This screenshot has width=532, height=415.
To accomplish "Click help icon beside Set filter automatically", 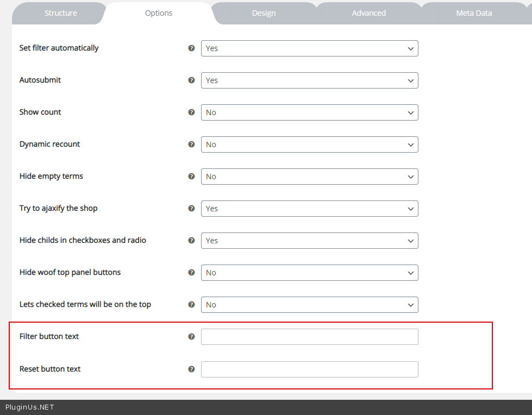I will click(191, 48).
